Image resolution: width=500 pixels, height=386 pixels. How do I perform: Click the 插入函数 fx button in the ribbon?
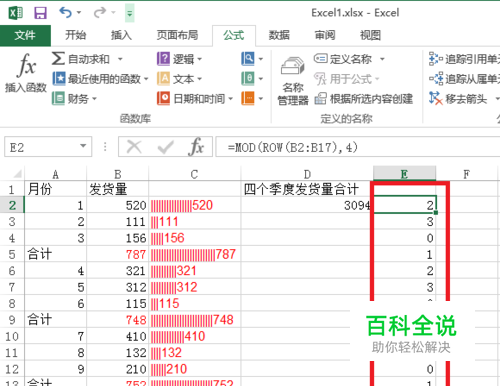point(26,73)
